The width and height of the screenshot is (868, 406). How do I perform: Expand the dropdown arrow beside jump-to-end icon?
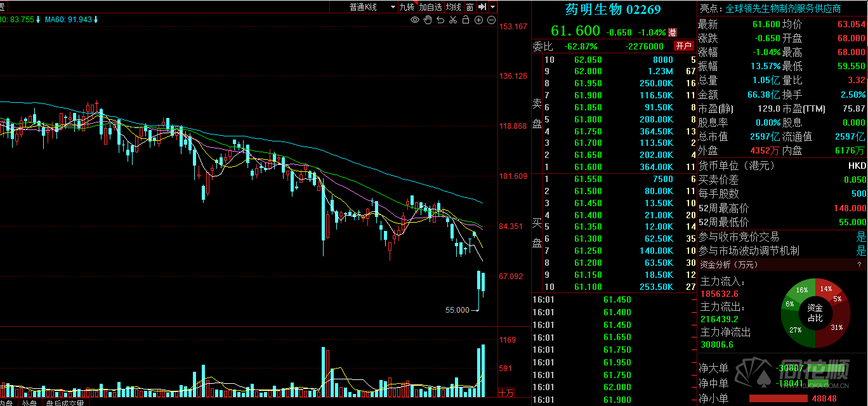click(493, 7)
